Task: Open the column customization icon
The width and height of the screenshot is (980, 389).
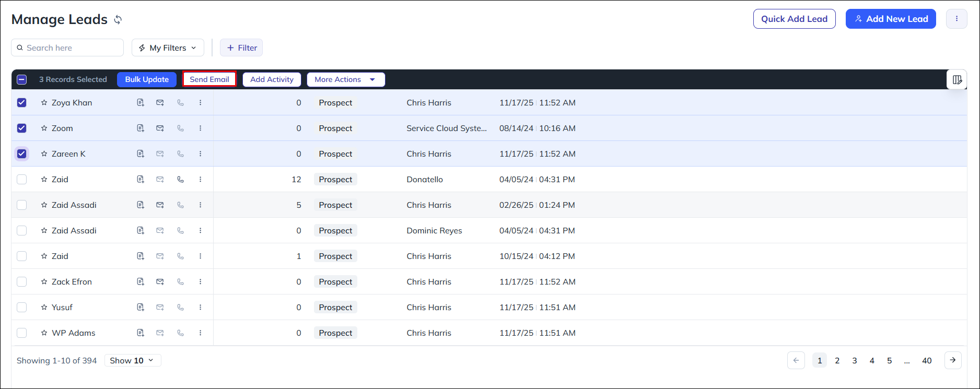Action: (957, 80)
